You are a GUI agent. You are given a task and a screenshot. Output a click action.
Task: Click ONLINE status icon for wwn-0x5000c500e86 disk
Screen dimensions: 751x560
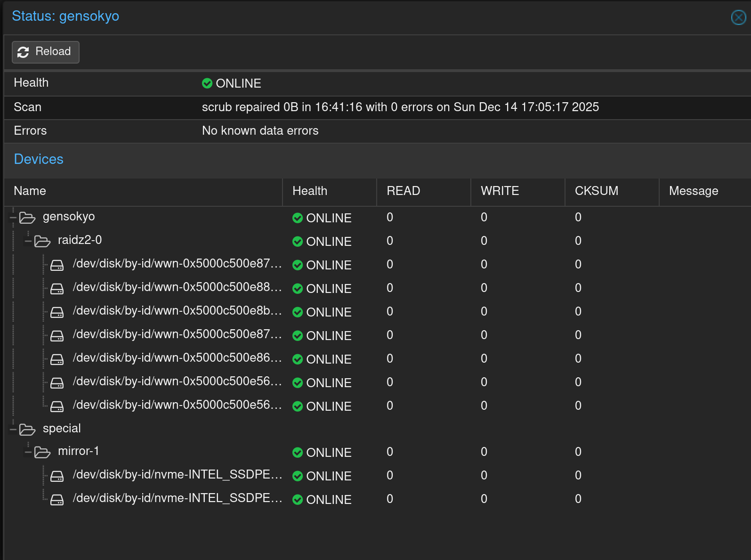click(x=298, y=359)
